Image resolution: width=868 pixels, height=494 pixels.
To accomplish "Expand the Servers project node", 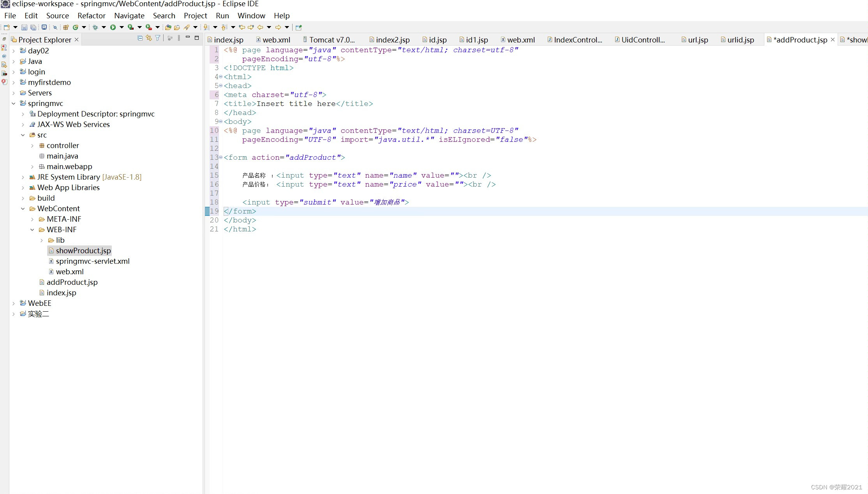I will tap(14, 93).
